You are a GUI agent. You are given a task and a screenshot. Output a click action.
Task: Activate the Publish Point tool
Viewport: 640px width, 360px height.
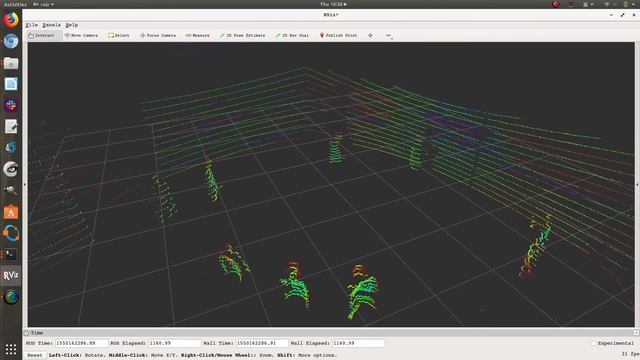tap(338, 36)
